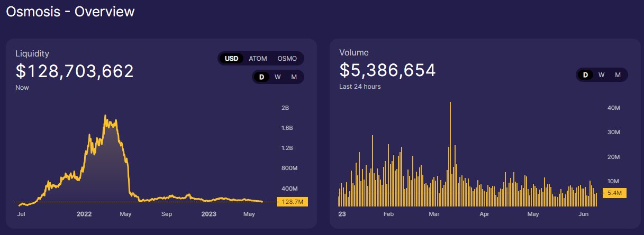Click the Mar label on Volume chart

pyautogui.click(x=435, y=214)
